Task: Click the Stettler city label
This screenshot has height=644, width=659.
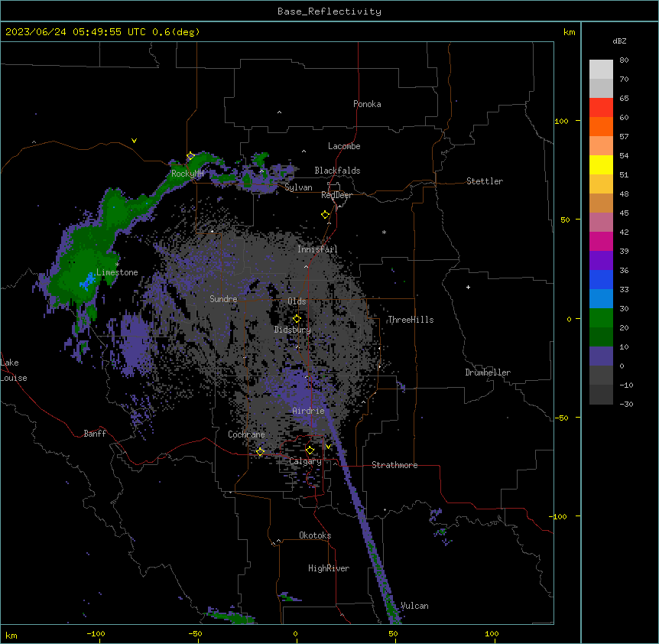Action: 485,181
